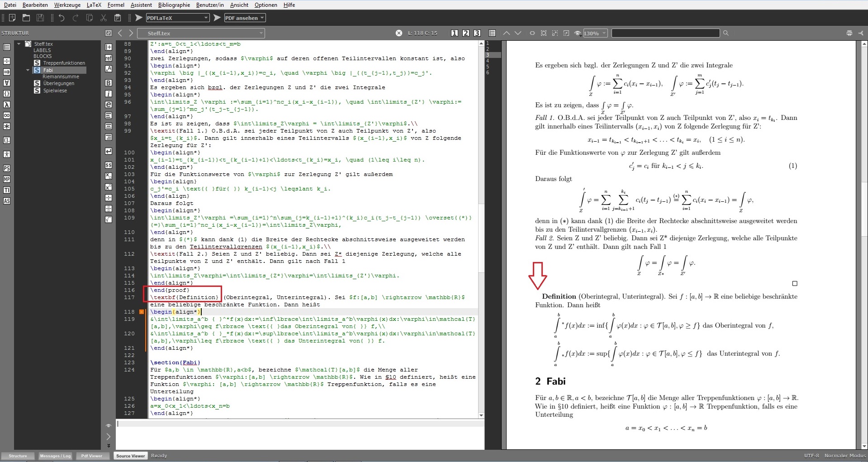Insert a subscript with the x subscript icon
Screen dimensions: 868x462
109,176
